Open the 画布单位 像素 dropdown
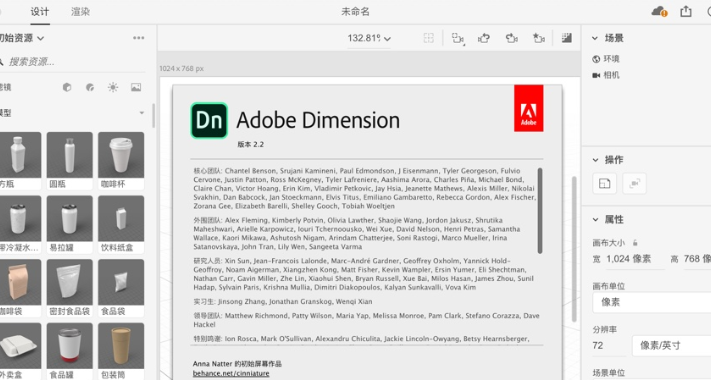 pos(652,302)
